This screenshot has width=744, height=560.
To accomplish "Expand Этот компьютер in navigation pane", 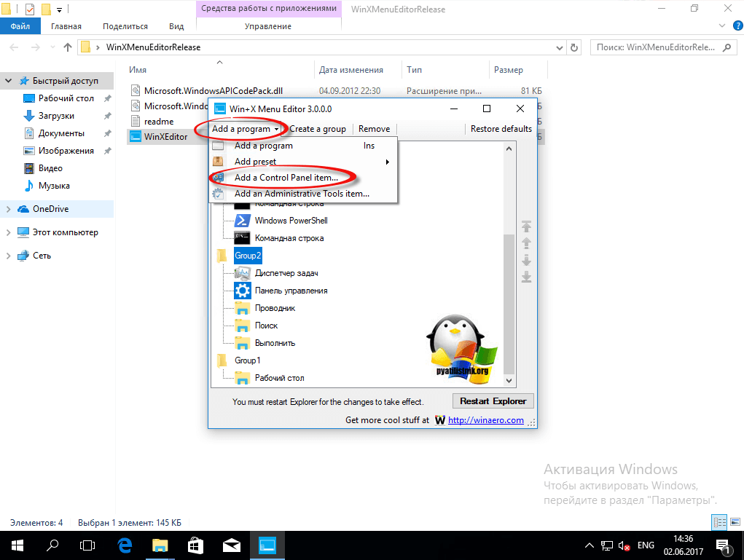I will tap(8, 232).
